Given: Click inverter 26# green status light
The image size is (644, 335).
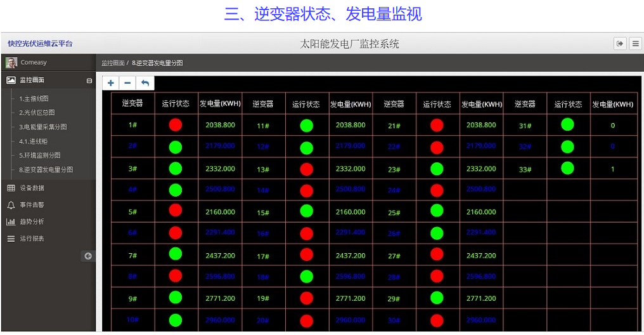Looking at the screenshot, I should pyautogui.click(x=437, y=233).
